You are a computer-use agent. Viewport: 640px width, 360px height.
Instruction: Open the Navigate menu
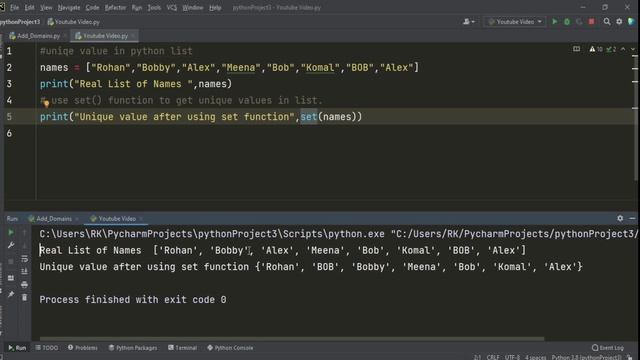[x=69, y=7]
